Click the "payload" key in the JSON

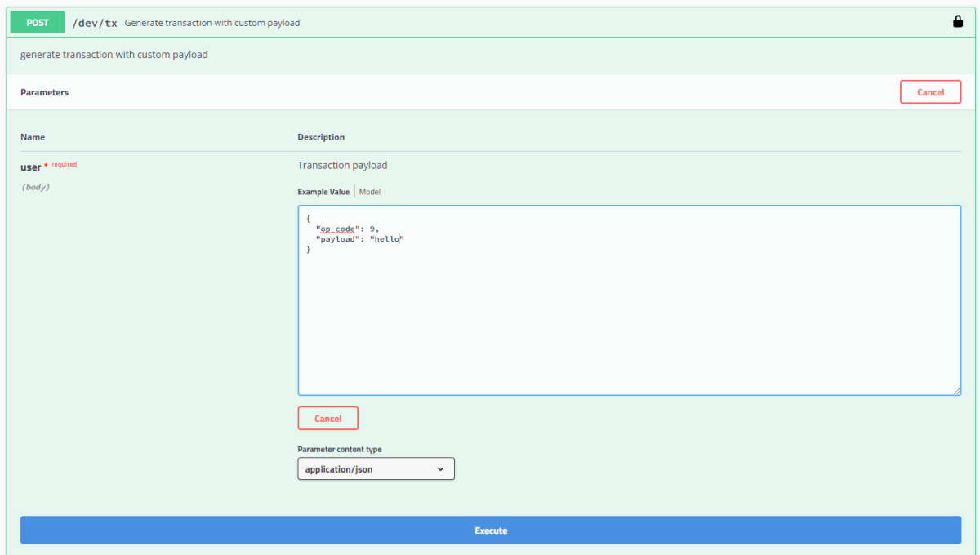pyautogui.click(x=337, y=238)
